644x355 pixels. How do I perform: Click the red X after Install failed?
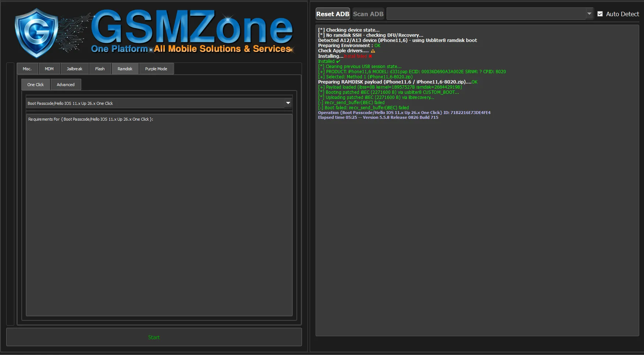tap(370, 56)
